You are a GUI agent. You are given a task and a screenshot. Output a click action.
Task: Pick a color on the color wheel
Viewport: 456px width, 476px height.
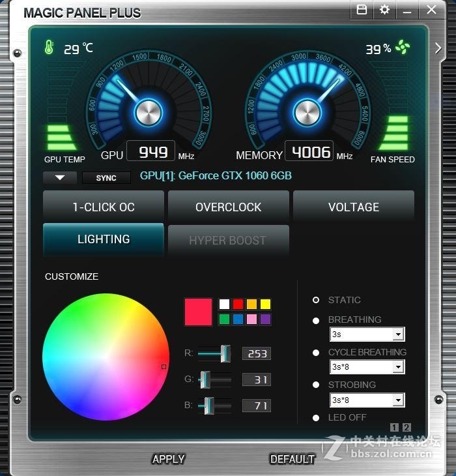tap(106, 357)
